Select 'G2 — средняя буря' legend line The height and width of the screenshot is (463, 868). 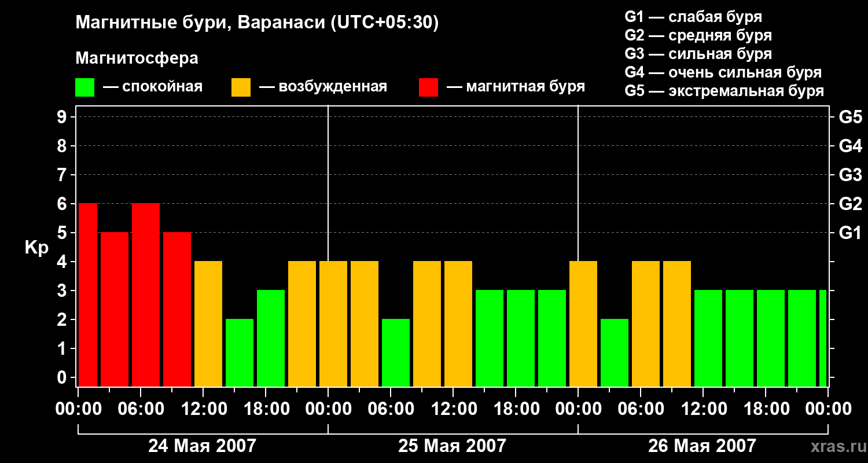[698, 35]
